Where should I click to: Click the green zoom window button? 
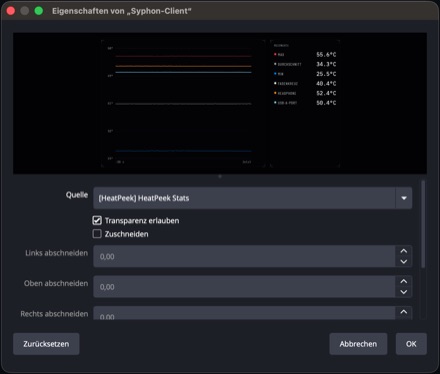pos(39,11)
